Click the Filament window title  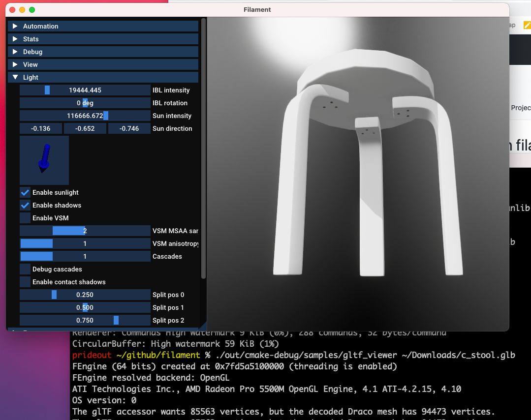tap(257, 9)
